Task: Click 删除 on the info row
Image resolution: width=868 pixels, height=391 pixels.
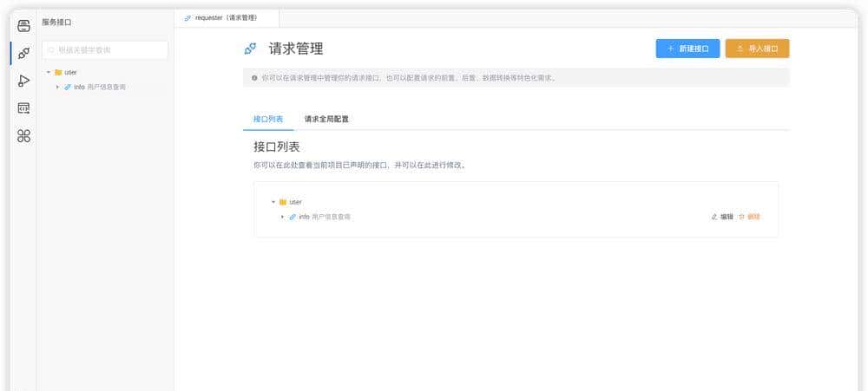Action: 750,217
